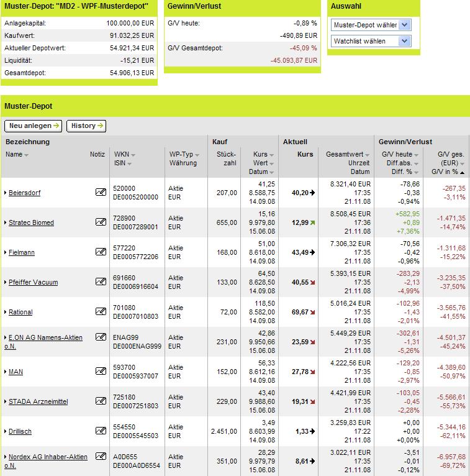The image size is (470, 476).
Task: Open note icon for STADA Arzneimittel
Action: pyautogui.click(x=101, y=401)
